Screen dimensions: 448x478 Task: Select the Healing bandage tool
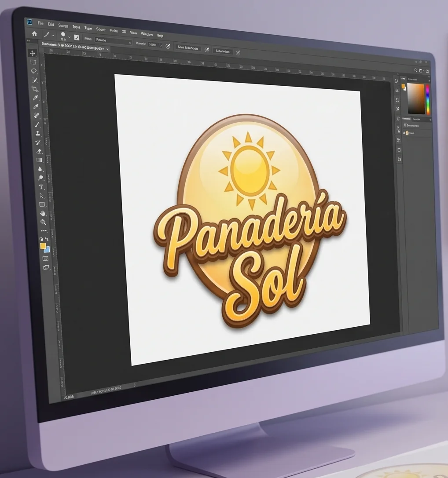37,116
